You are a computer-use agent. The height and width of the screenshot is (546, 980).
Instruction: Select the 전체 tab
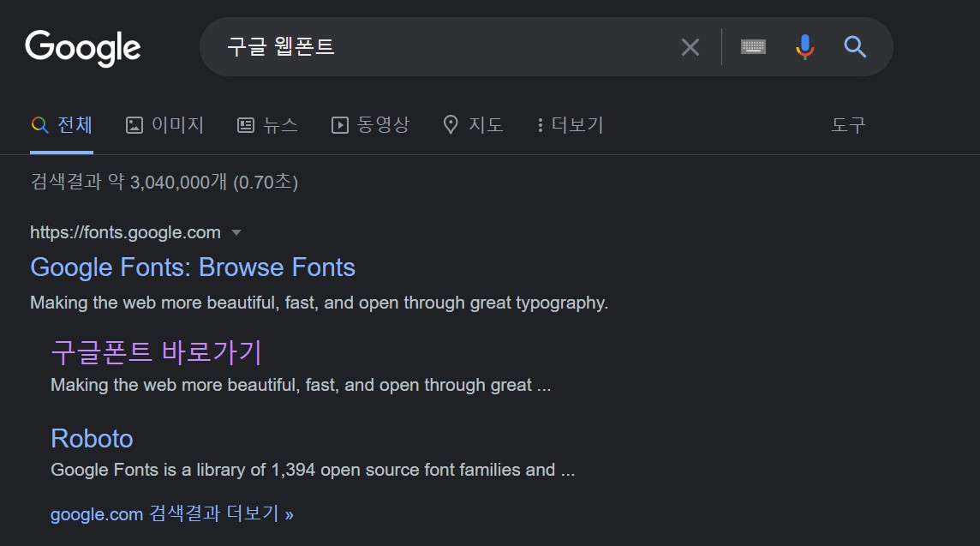pyautogui.click(x=62, y=125)
